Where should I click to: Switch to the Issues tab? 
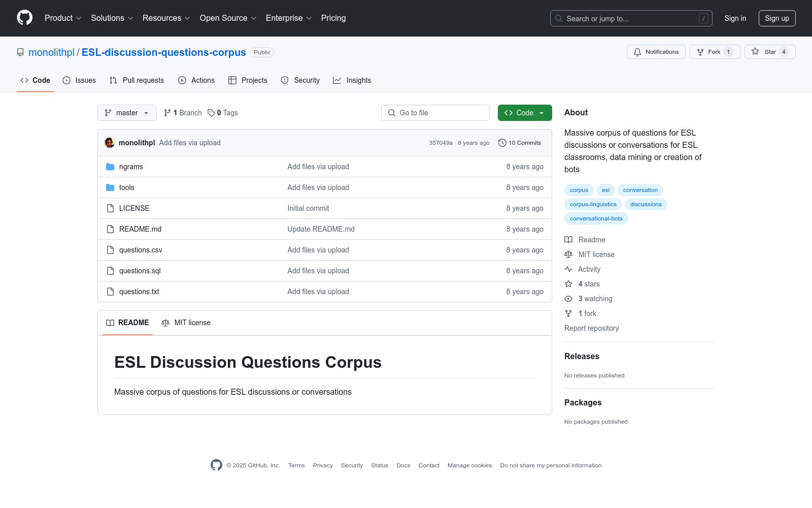pos(79,80)
